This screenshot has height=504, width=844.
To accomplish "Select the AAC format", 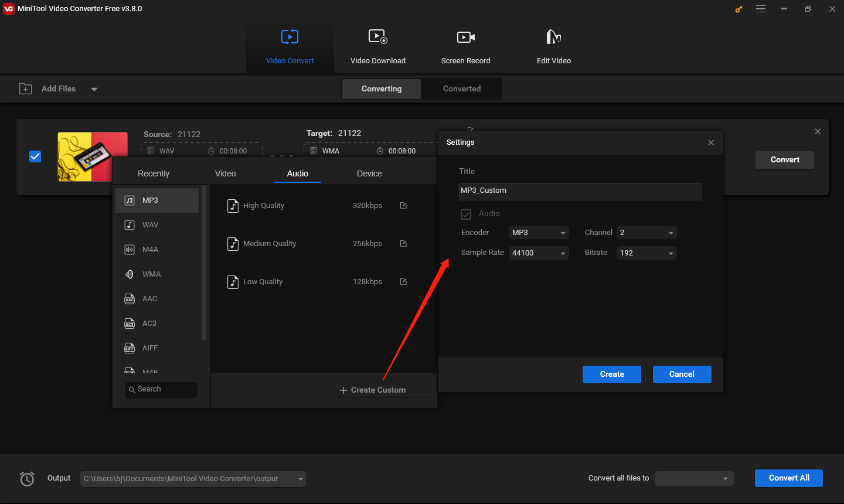I will [x=157, y=299].
